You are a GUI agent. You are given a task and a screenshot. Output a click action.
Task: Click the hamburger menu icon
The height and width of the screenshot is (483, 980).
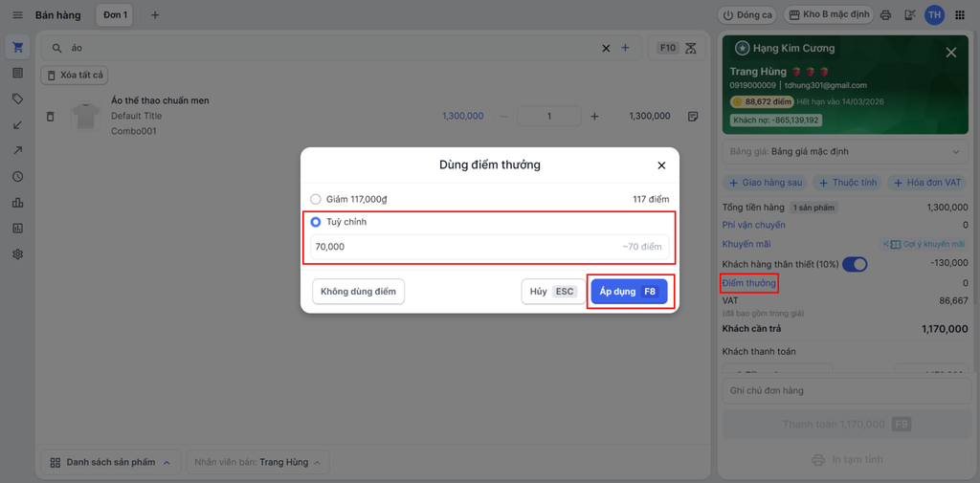[x=17, y=15]
